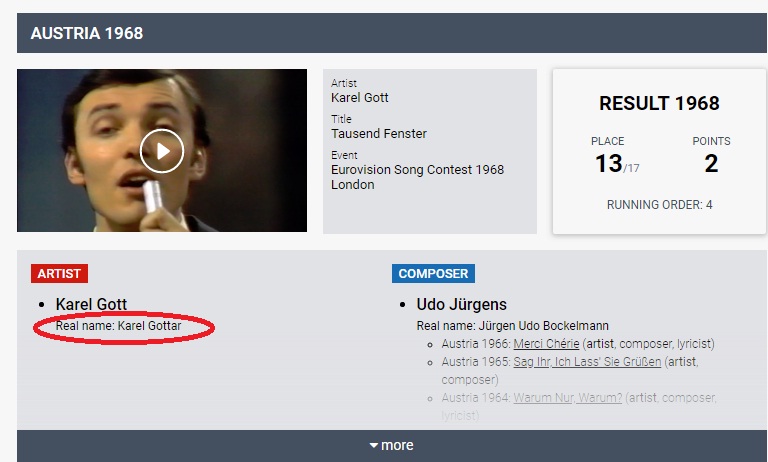Screen dimensions: 768x462
Task: Click the Real name: Karel Gottar text
Action: pos(119,326)
